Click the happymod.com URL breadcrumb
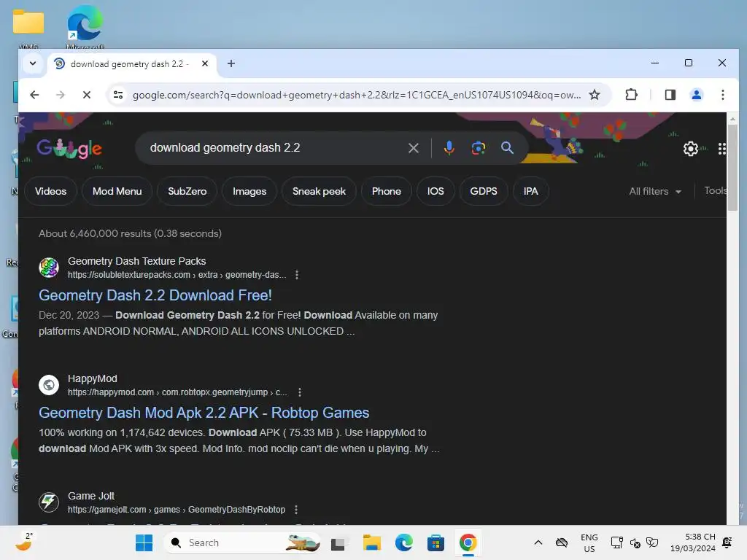 point(177,392)
